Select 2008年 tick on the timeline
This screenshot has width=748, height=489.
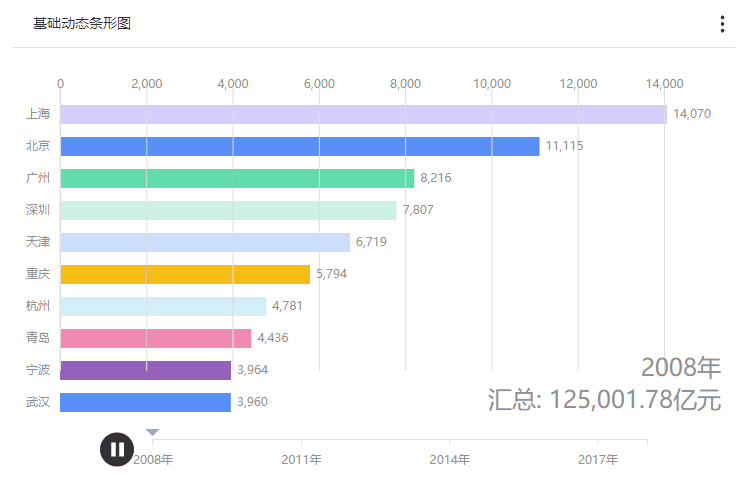[153, 459]
